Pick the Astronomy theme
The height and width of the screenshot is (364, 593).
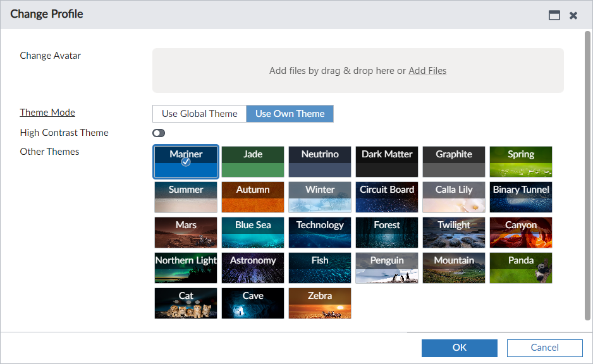[252, 268]
